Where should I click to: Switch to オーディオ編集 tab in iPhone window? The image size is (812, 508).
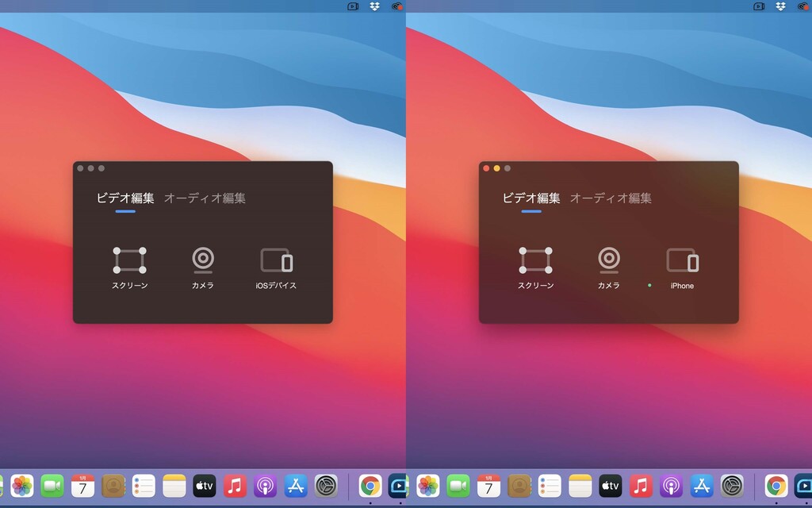click(x=611, y=198)
